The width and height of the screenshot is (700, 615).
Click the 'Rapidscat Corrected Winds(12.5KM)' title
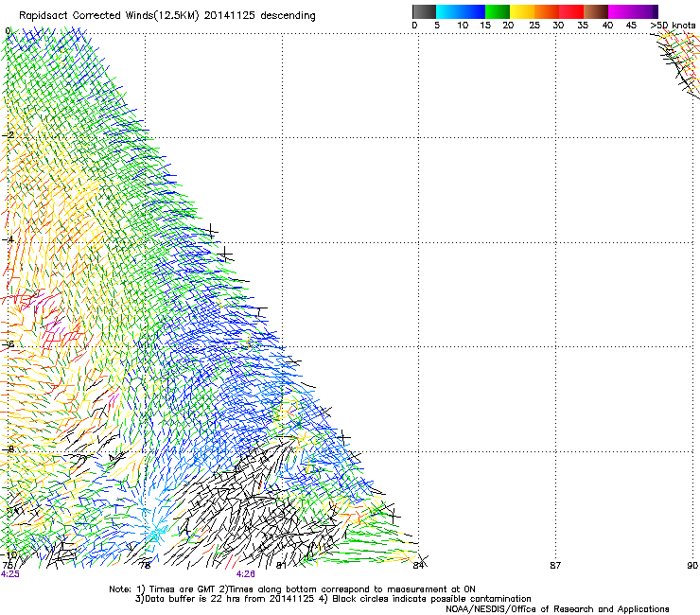coord(109,16)
